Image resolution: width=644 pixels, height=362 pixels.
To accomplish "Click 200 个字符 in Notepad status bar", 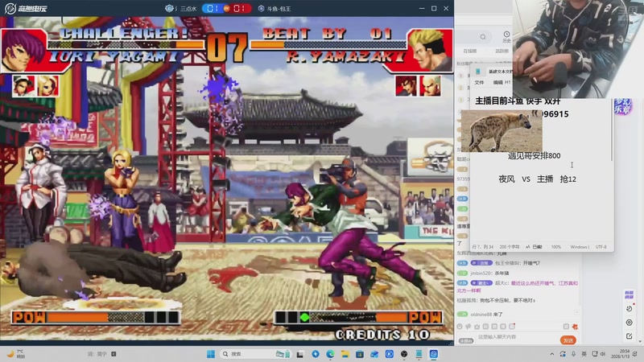I will click(510, 247).
